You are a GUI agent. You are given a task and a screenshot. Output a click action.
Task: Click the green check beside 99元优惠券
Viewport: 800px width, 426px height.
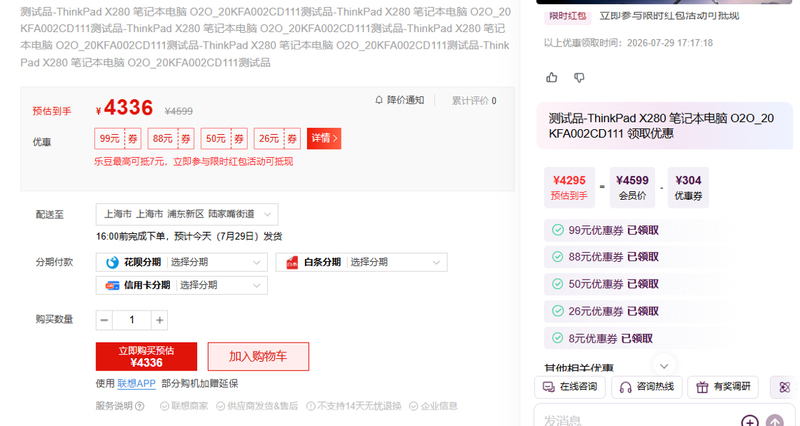[558, 230]
